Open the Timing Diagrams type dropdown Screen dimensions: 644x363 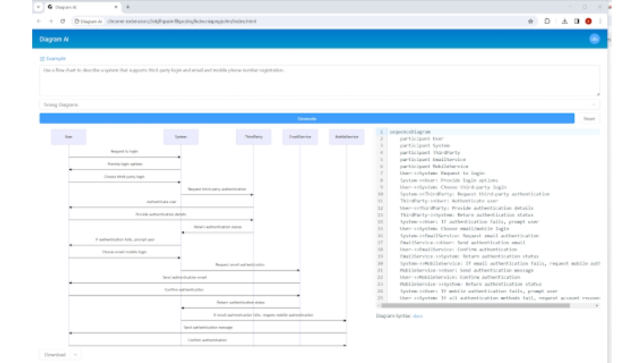pos(319,104)
